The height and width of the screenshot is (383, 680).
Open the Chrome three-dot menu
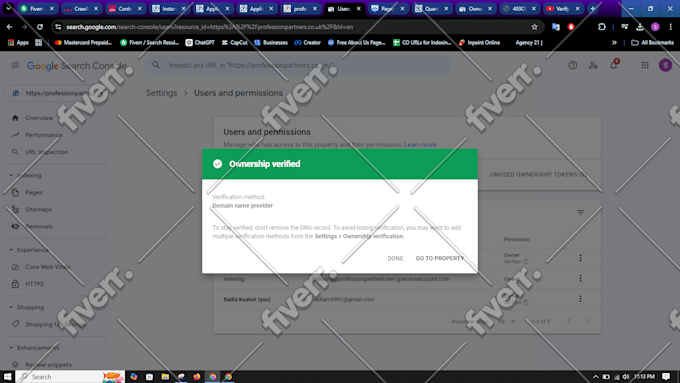670,27
